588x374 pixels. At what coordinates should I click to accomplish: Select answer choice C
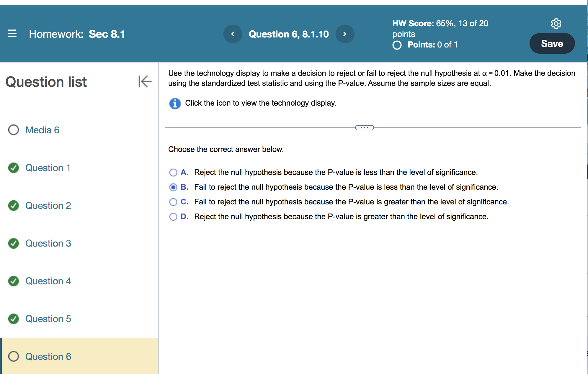[173, 202]
